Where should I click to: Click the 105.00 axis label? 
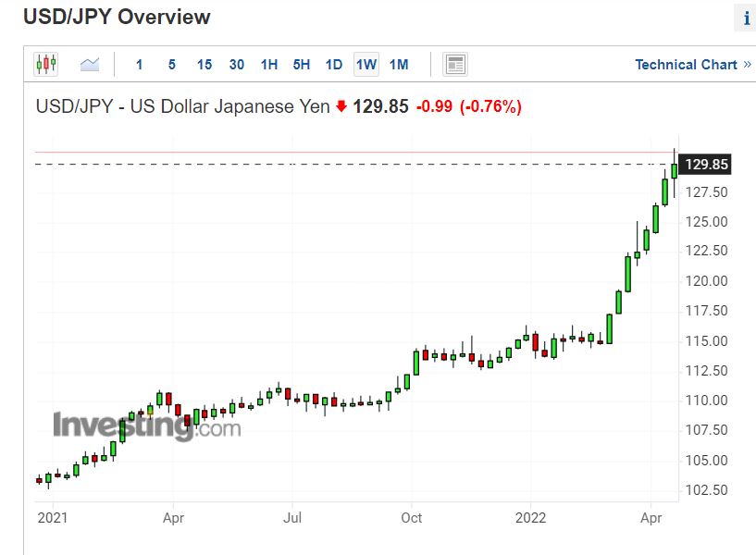[706, 460]
